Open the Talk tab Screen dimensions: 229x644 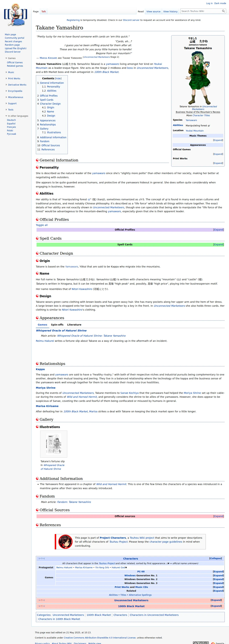[44, 12]
